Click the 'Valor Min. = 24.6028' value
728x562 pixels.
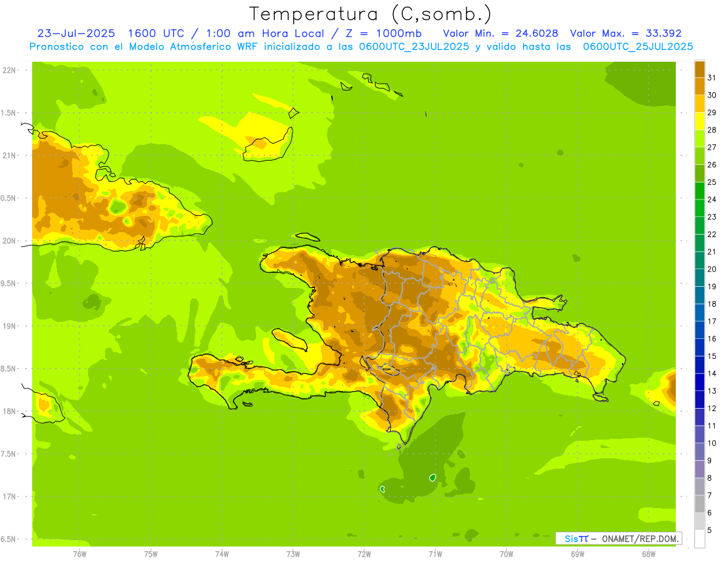(500, 33)
